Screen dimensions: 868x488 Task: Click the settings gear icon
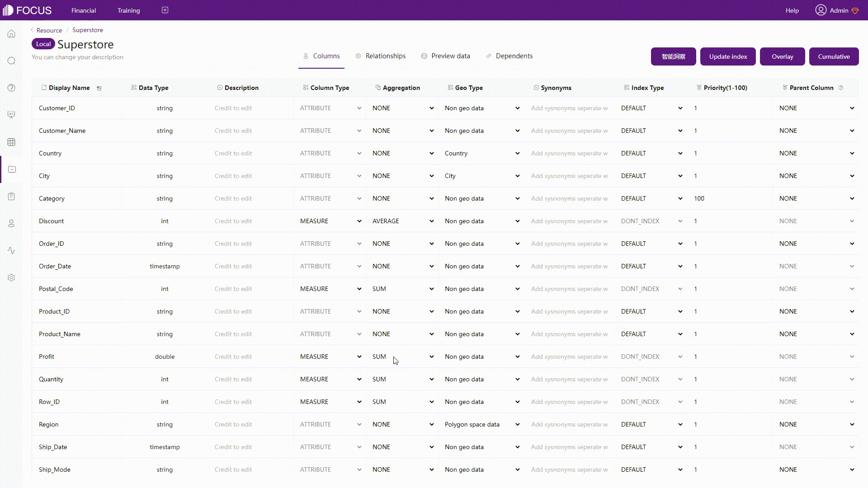(x=11, y=278)
